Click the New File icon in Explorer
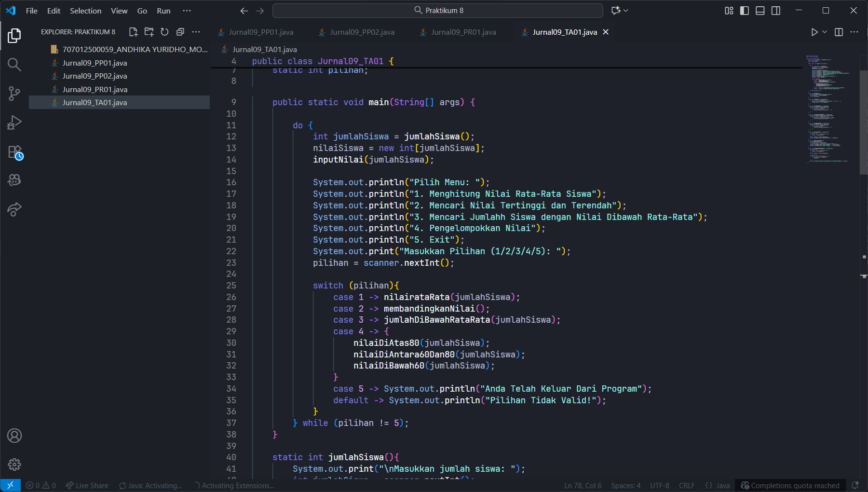The width and height of the screenshot is (868, 492). tap(133, 32)
